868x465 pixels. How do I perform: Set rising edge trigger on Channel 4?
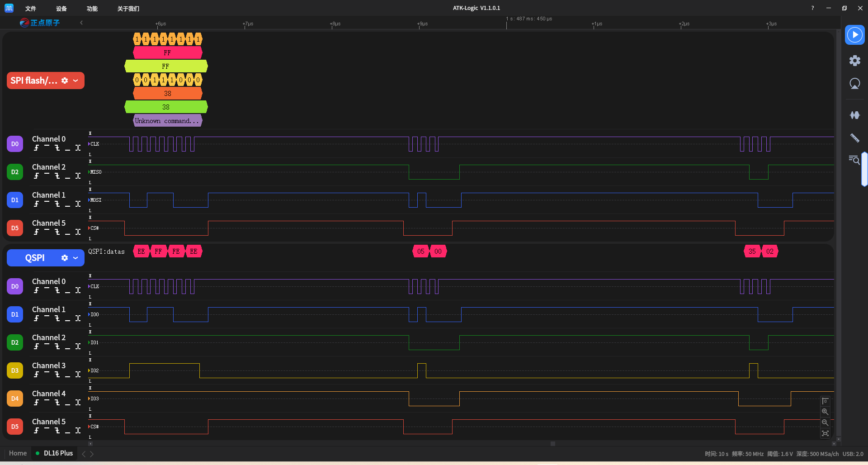coord(36,403)
